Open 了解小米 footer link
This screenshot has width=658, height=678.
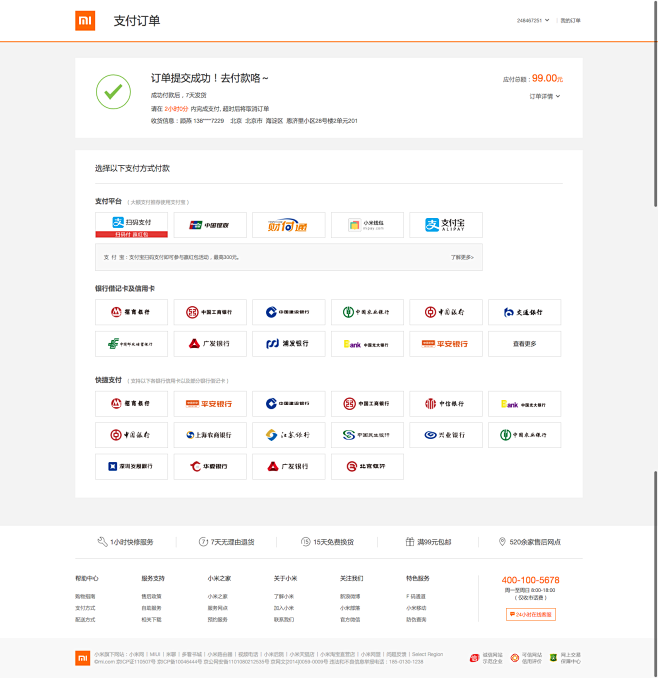(x=284, y=596)
